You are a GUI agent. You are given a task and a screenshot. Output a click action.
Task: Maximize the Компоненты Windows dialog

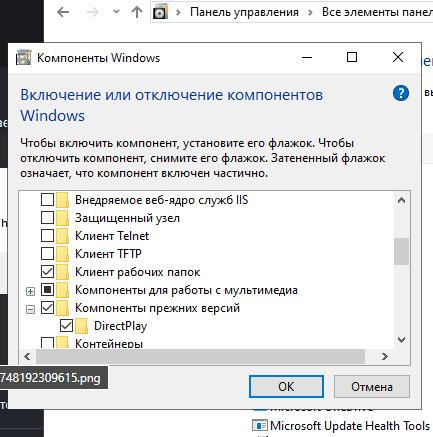point(352,57)
